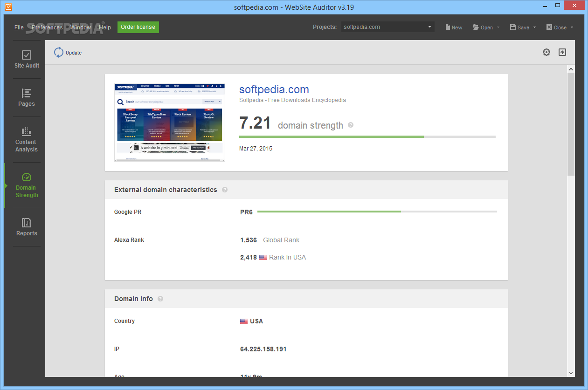Click the Google PR progress bar

pyautogui.click(x=377, y=212)
